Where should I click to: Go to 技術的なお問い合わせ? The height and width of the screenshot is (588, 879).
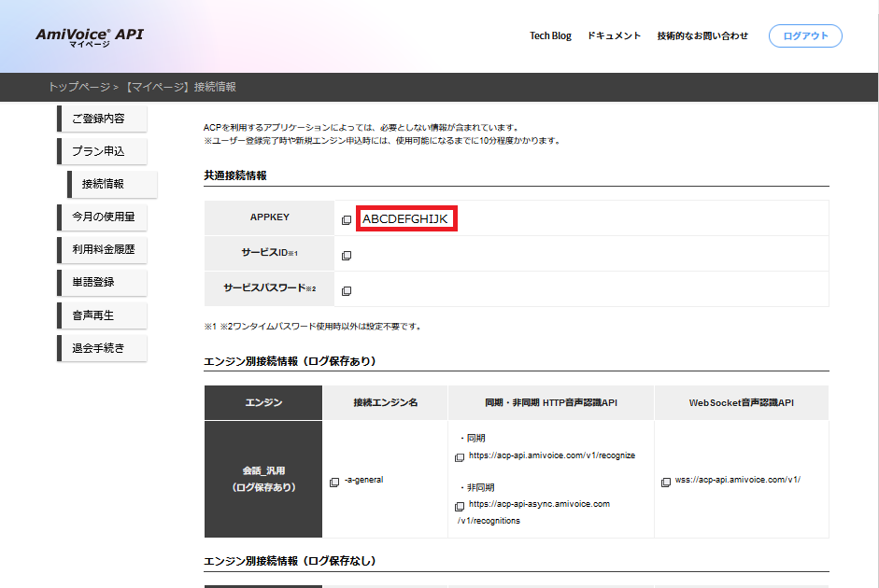click(702, 35)
